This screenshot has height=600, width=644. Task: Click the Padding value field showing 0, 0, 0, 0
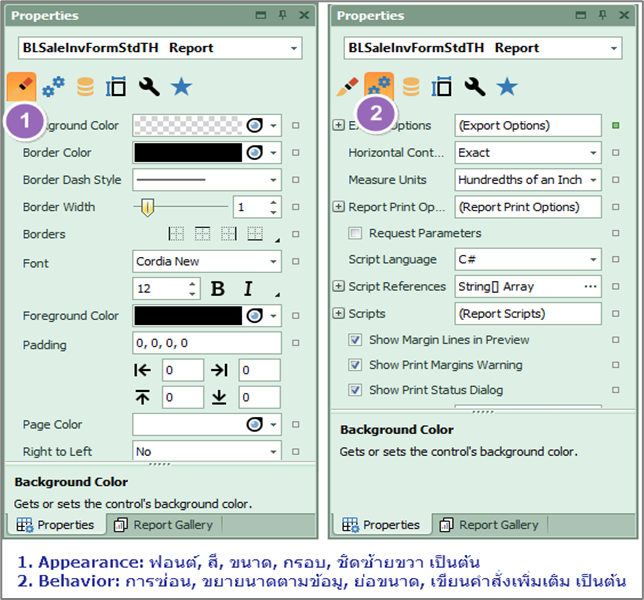pyautogui.click(x=207, y=343)
